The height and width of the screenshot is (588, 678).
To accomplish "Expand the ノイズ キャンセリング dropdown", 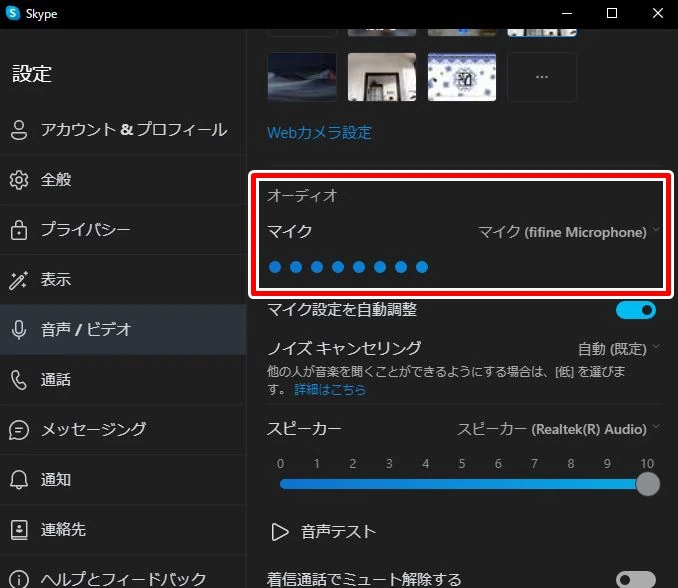I will point(619,349).
